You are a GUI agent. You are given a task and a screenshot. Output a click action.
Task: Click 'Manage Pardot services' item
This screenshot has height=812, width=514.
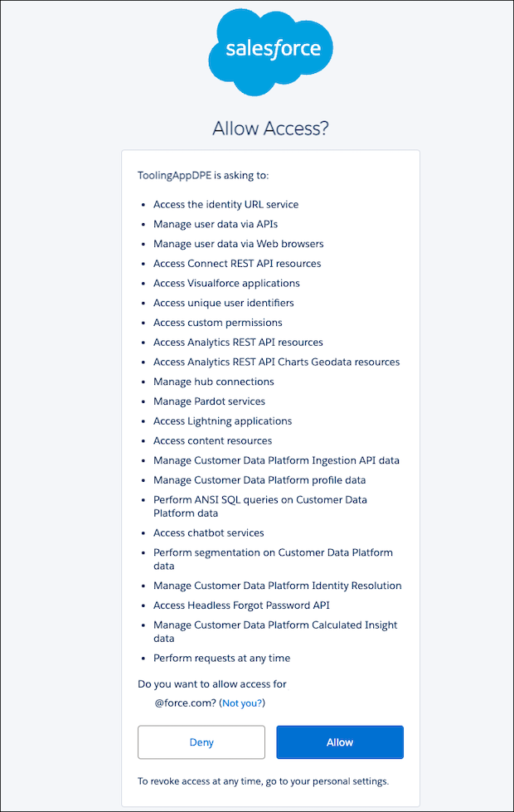click(x=209, y=401)
